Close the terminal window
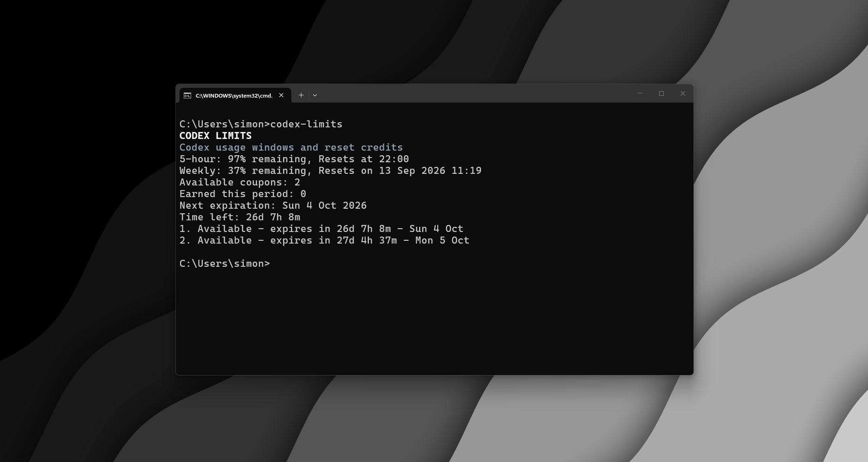The width and height of the screenshot is (868, 462). [683, 93]
